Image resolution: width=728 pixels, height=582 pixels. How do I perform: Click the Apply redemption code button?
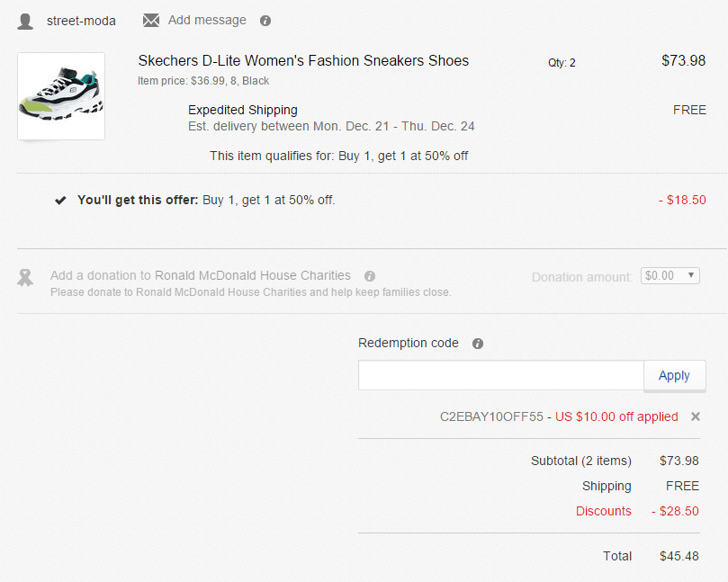click(x=675, y=375)
